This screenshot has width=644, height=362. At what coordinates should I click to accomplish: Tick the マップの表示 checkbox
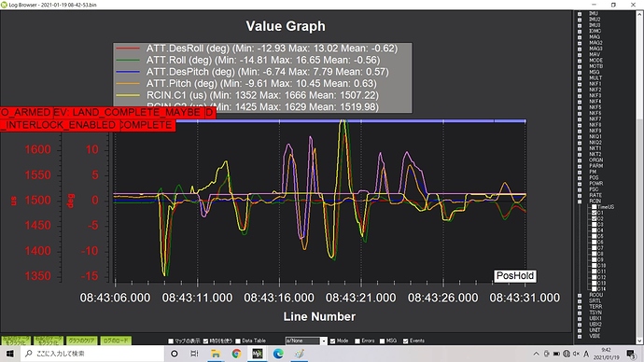click(171, 341)
